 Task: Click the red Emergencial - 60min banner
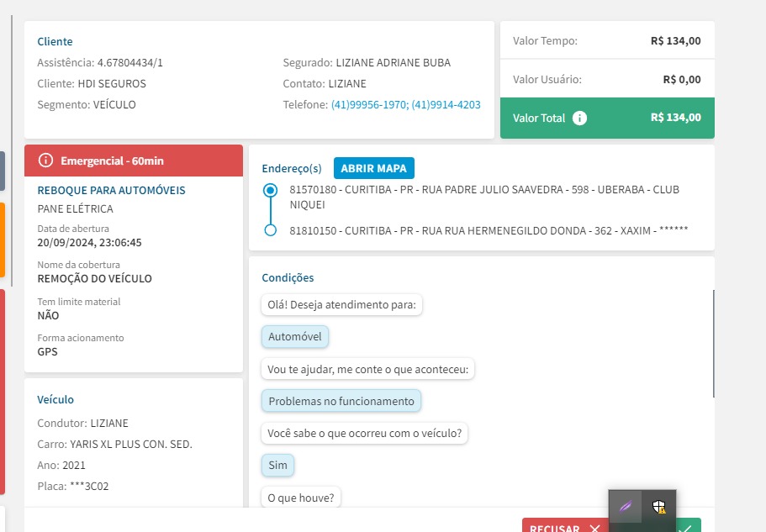(x=134, y=161)
